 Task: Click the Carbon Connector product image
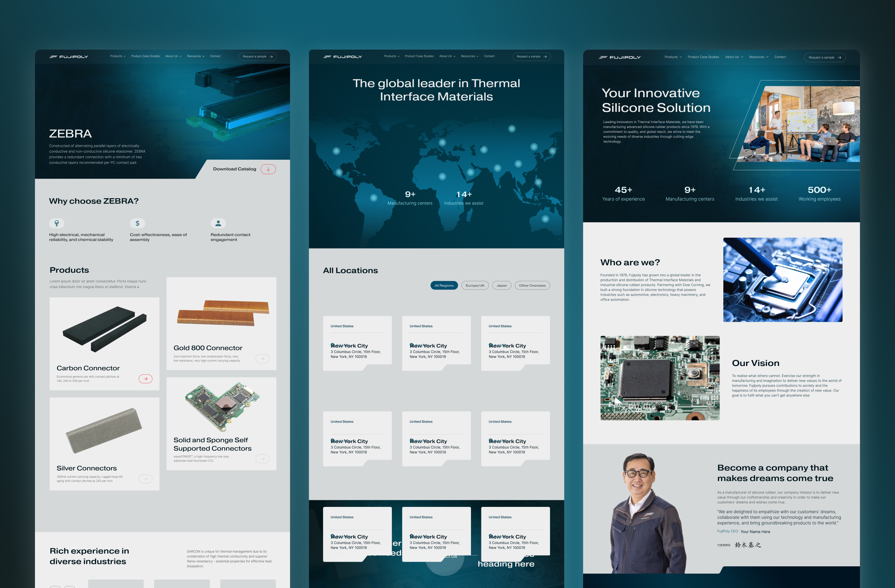(x=104, y=329)
